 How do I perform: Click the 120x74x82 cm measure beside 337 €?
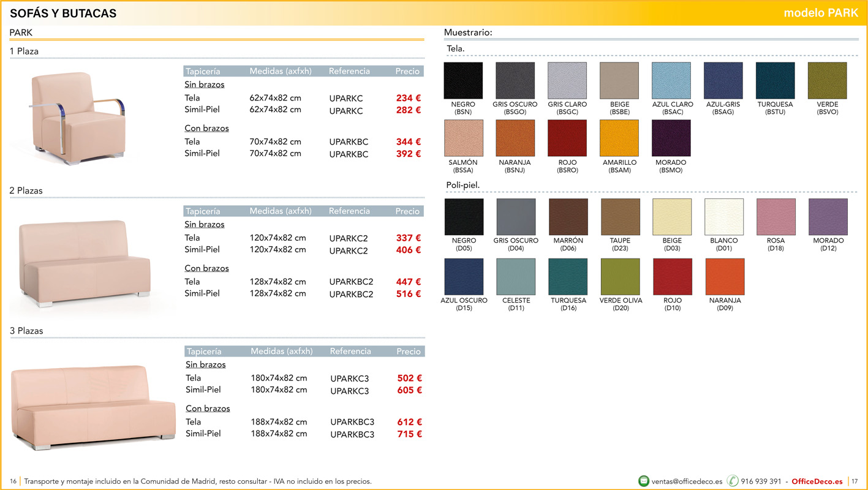[x=278, y=238]
